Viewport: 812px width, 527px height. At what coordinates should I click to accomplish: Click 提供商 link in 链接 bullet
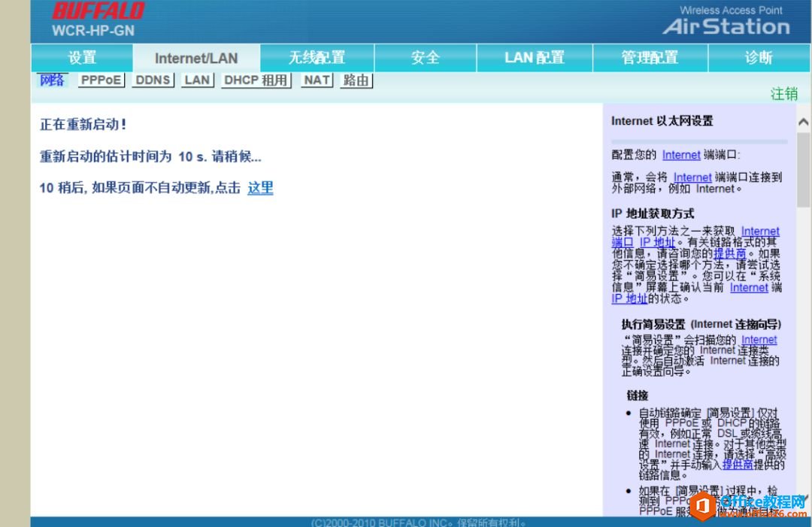pyautogui.click(x=738, y=465)
